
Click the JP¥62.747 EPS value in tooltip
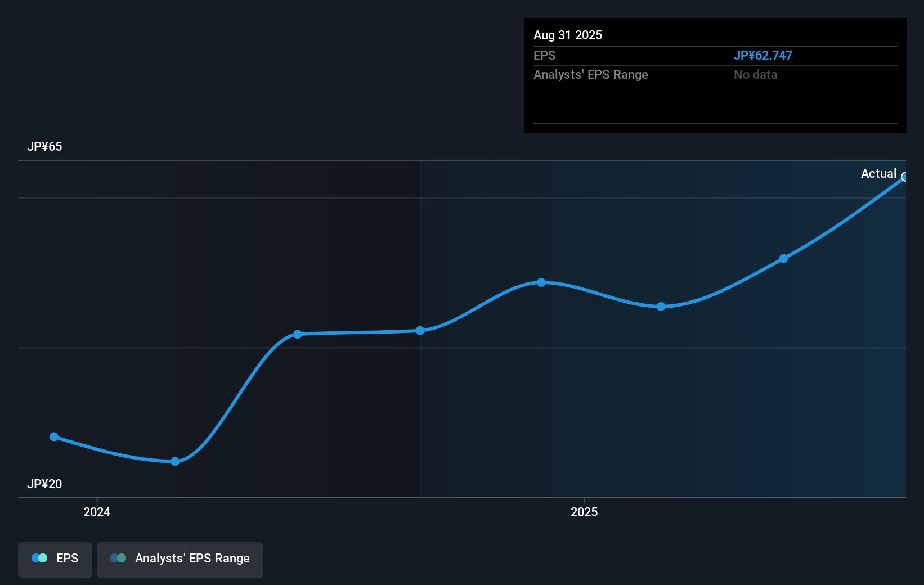click(763, 55)
